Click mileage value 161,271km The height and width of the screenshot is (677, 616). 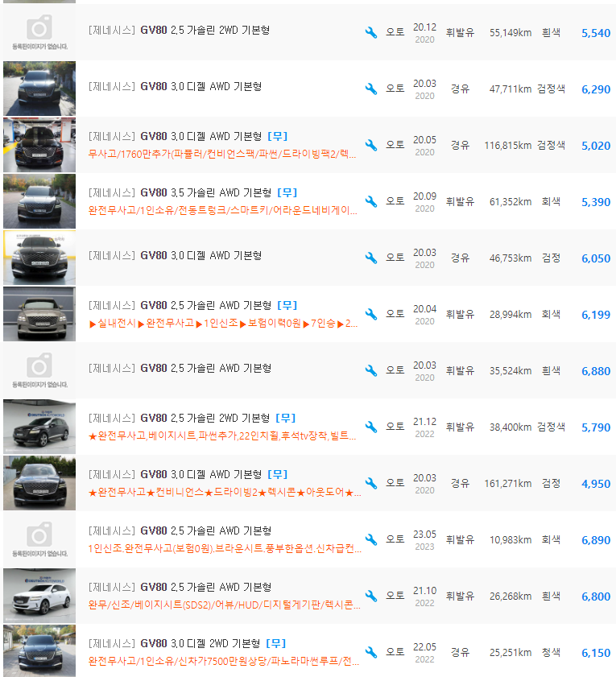tap(507, 484)
